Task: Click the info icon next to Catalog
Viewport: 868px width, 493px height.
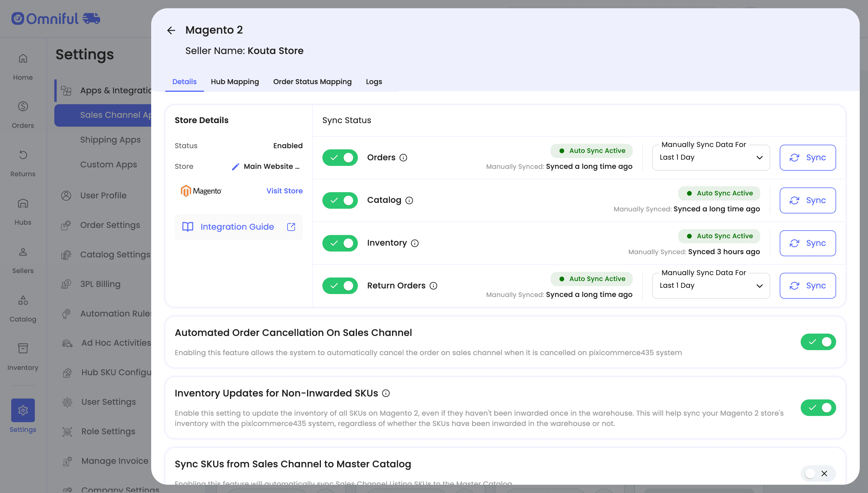Action: point(409,200)
